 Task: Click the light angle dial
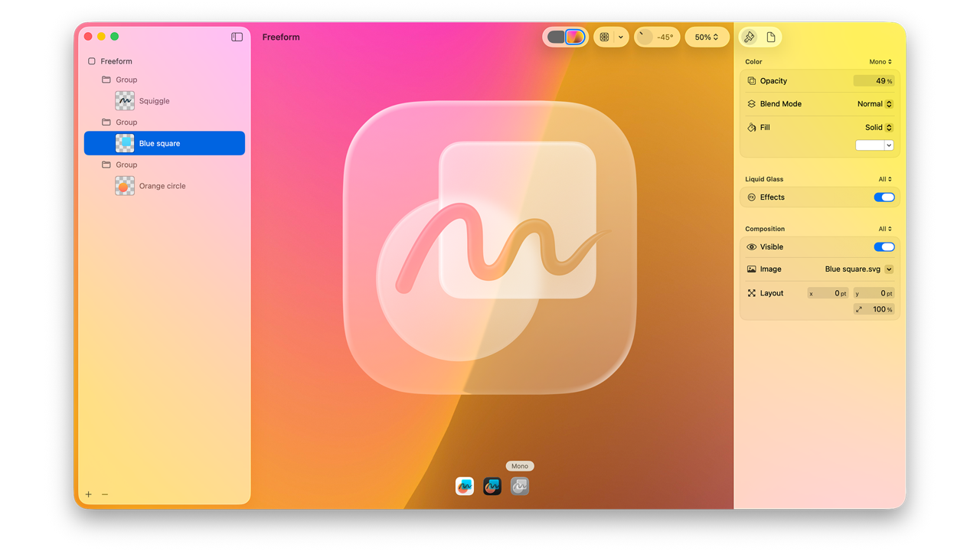tap(645, 37)
